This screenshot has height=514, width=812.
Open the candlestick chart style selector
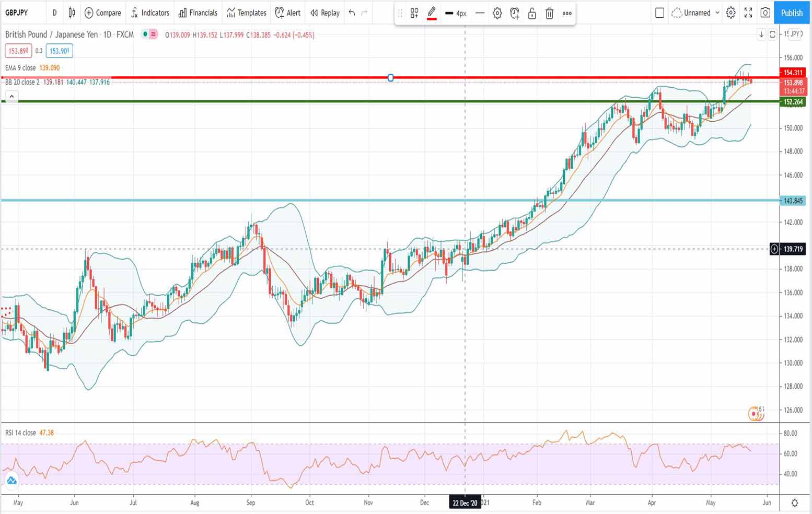72,13
